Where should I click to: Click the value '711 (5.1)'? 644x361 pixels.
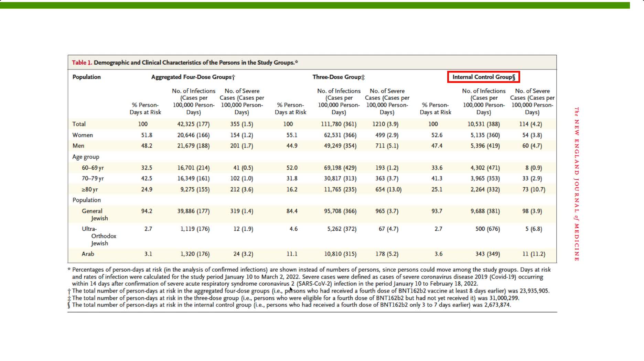click(x=387, y=146)
